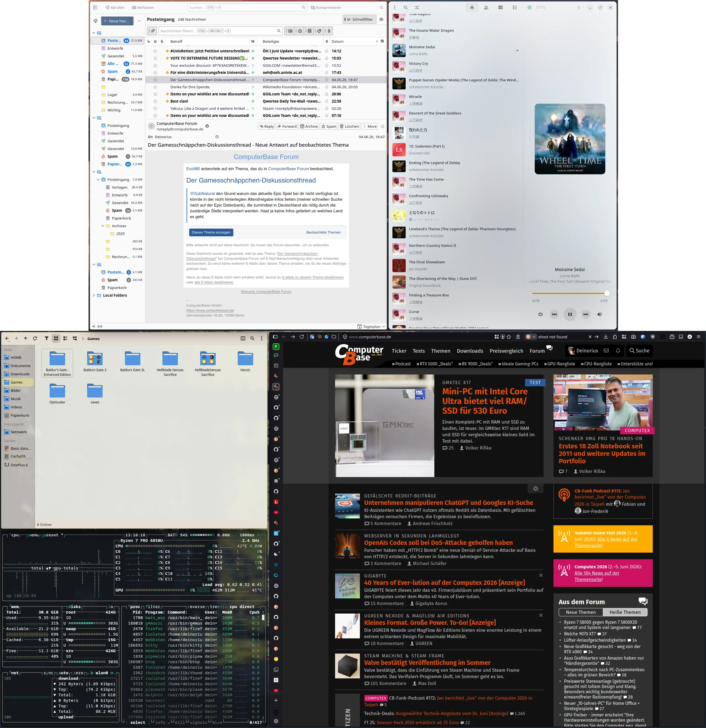Image resolution: width=706 pixels, height=728 pixels.
Task: Switch to the Heiße Themen tab
Action: point(625,612)
